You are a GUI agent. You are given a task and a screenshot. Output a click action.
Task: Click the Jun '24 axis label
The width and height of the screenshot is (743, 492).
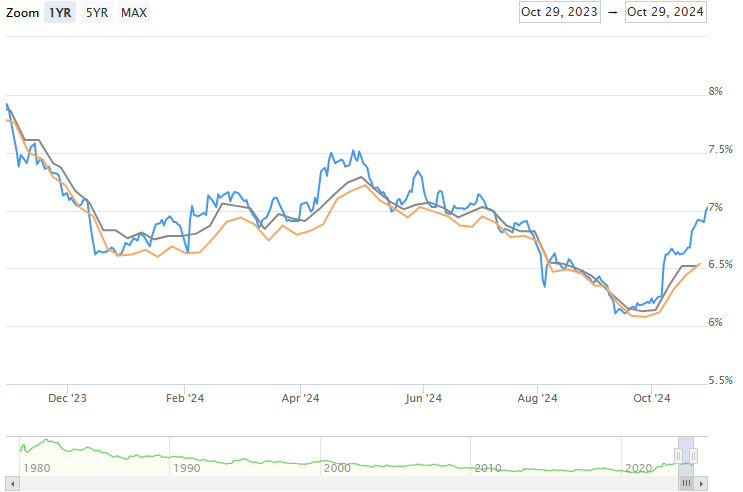423,398
